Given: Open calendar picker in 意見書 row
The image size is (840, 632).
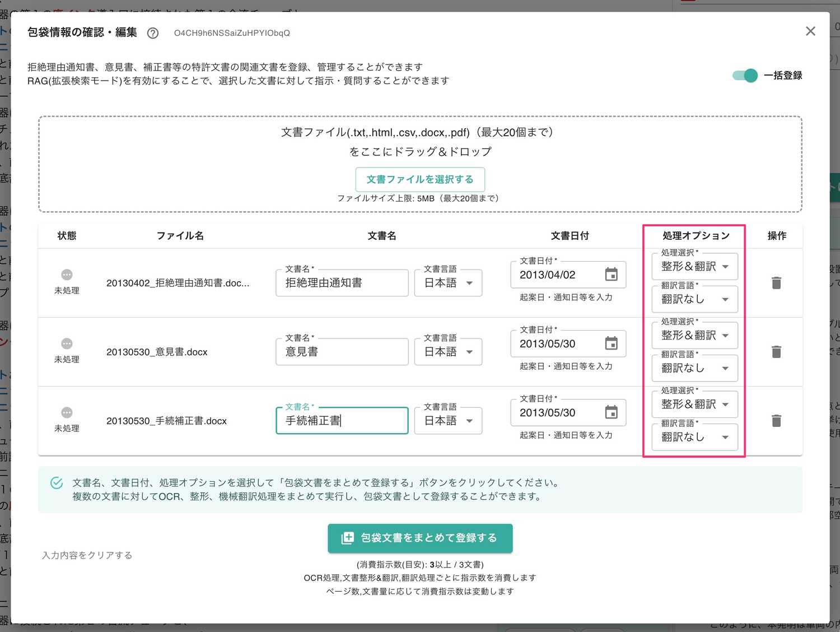Looking at the screenshot, I should click(x=612, y=343).
